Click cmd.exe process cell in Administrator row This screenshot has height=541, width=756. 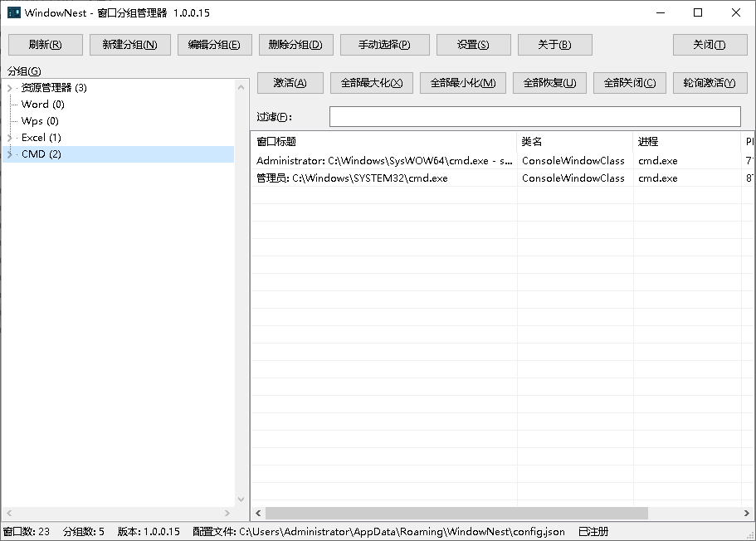coord(658,161)
